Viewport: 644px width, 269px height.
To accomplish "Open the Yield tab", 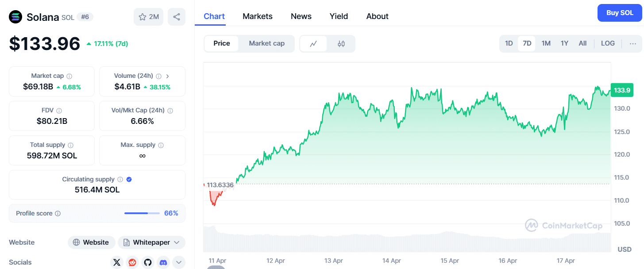I will [339, 16].
